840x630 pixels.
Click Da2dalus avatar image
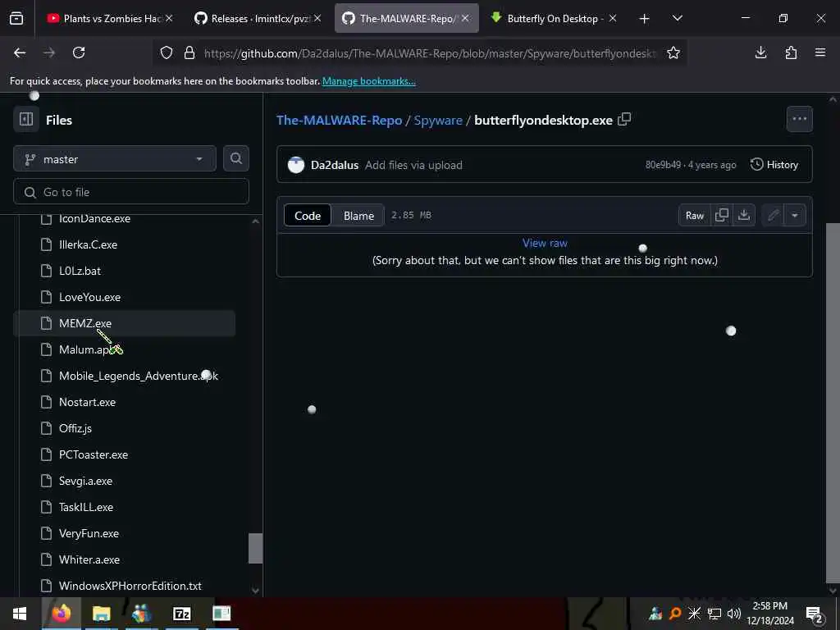[295, 164]
